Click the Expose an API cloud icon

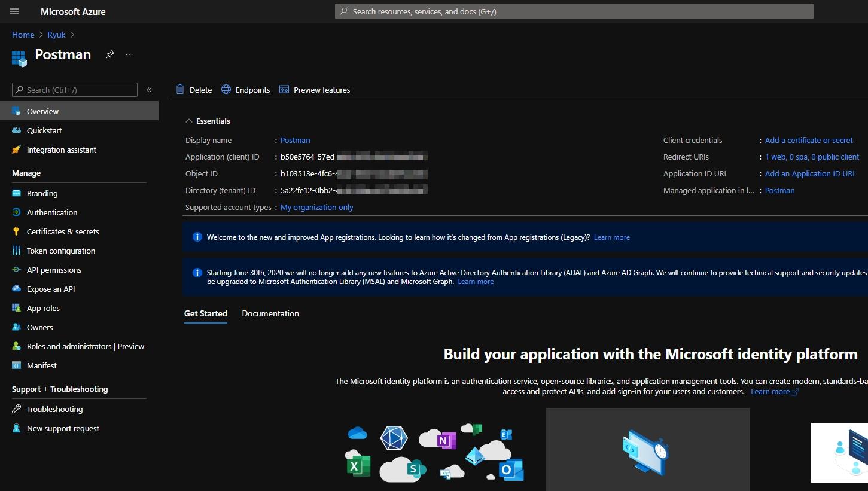point(16,289)
